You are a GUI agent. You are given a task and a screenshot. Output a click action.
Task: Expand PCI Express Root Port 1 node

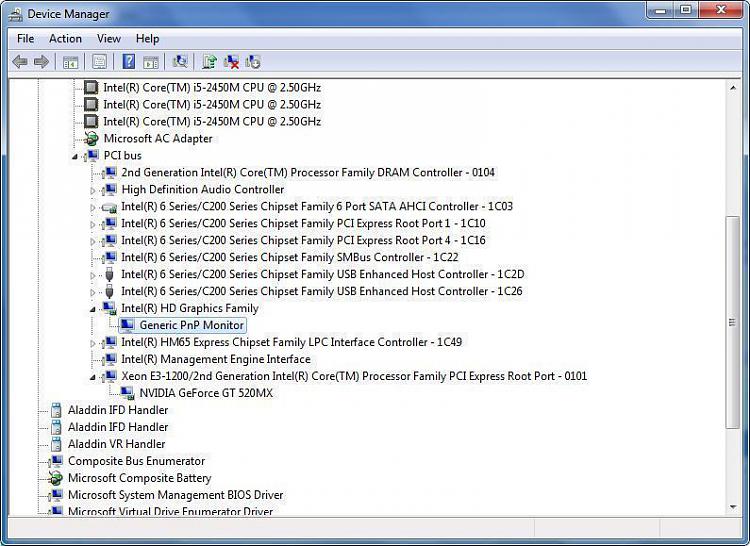93,224
